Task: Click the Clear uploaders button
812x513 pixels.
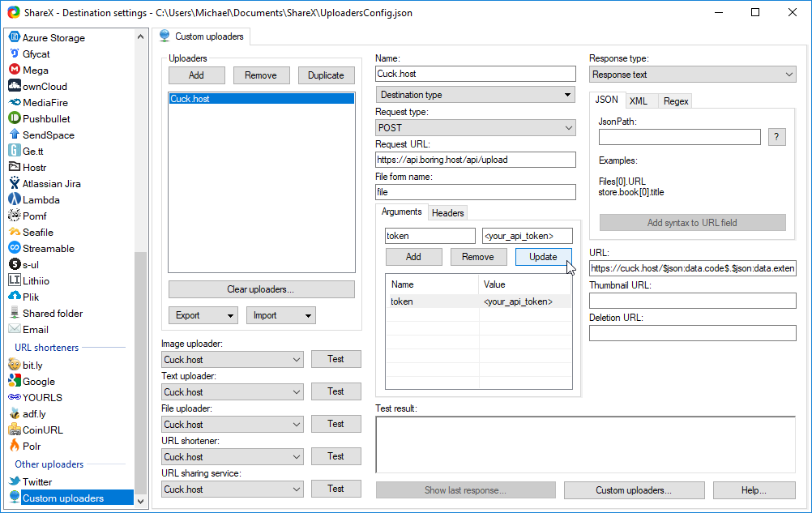Action: click(262, 289)
